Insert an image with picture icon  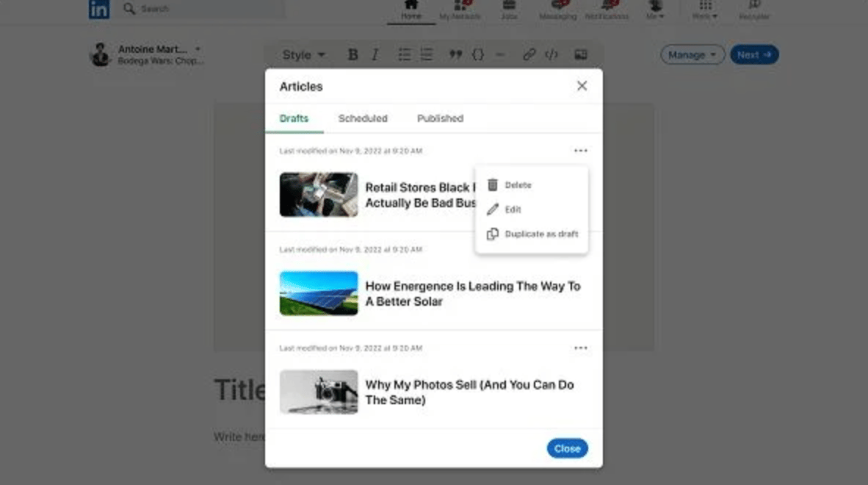tap(581, 54)
